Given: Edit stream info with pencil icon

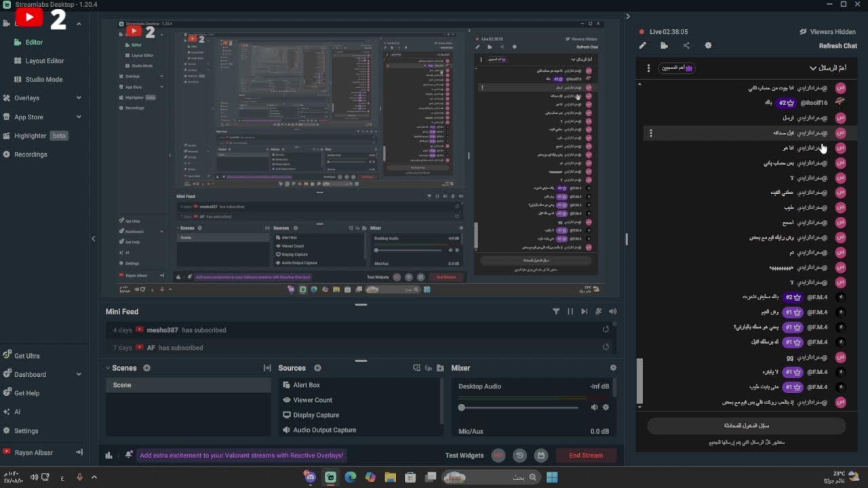Looking at the screenshot, I should pos(643,46).
